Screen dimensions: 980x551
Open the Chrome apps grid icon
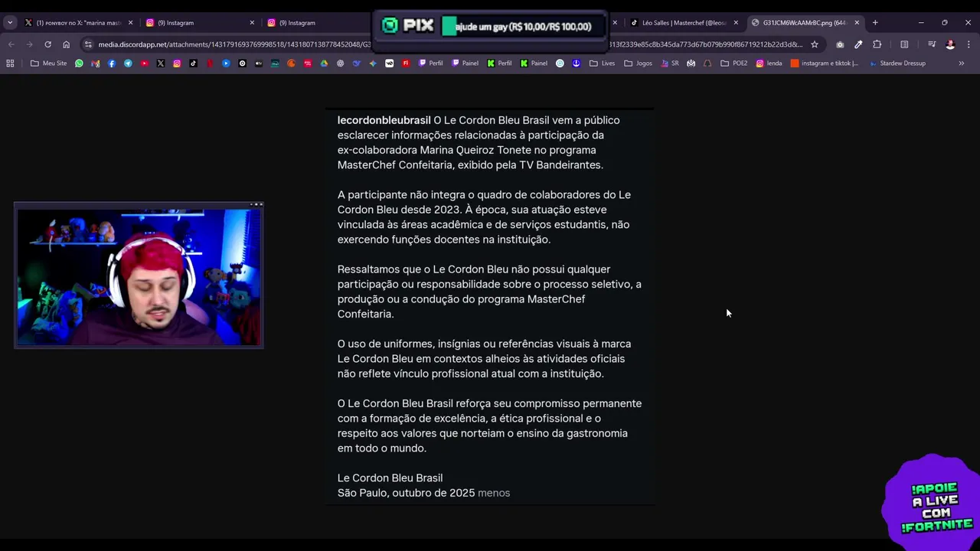(x=10, y=64)
